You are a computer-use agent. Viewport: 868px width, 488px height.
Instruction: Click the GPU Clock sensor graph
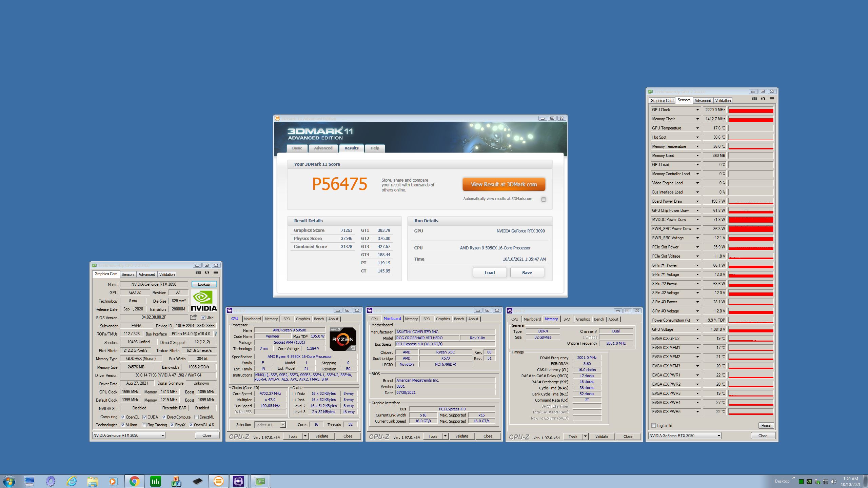(751, 110)
